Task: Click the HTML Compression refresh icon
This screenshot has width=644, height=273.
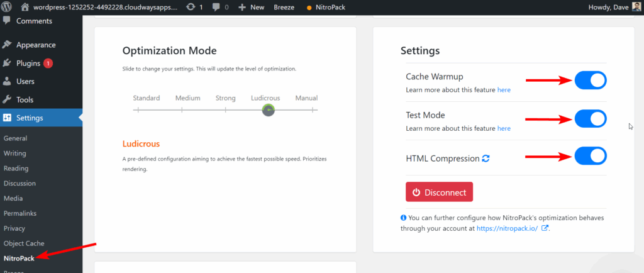Action: (x=486, y=159)
